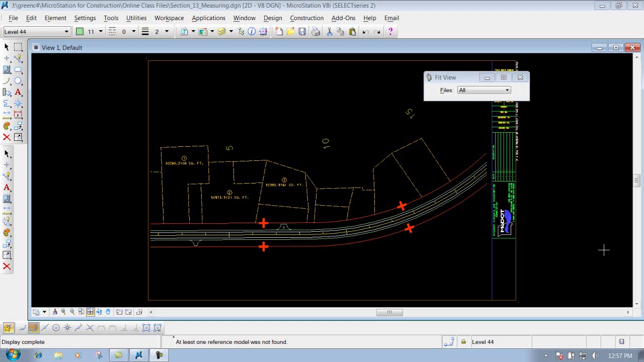Image resolution: width=644 pixels, height=362 pixels.
Task: Click the MicroStation taskbar icon
Action: [x=138, y=355]
